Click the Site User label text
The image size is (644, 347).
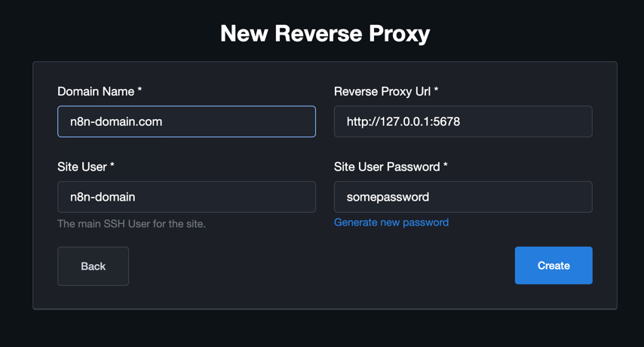(82, 167)
